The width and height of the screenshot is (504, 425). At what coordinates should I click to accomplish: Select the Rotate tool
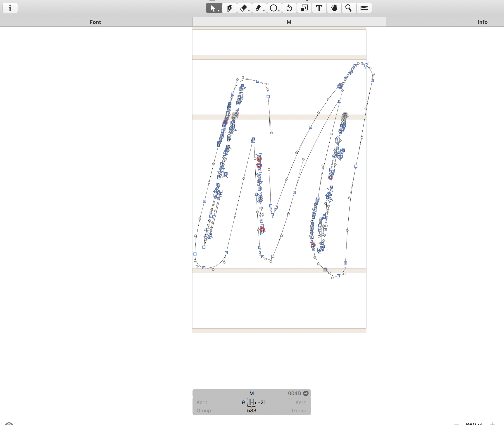(289, 8)
